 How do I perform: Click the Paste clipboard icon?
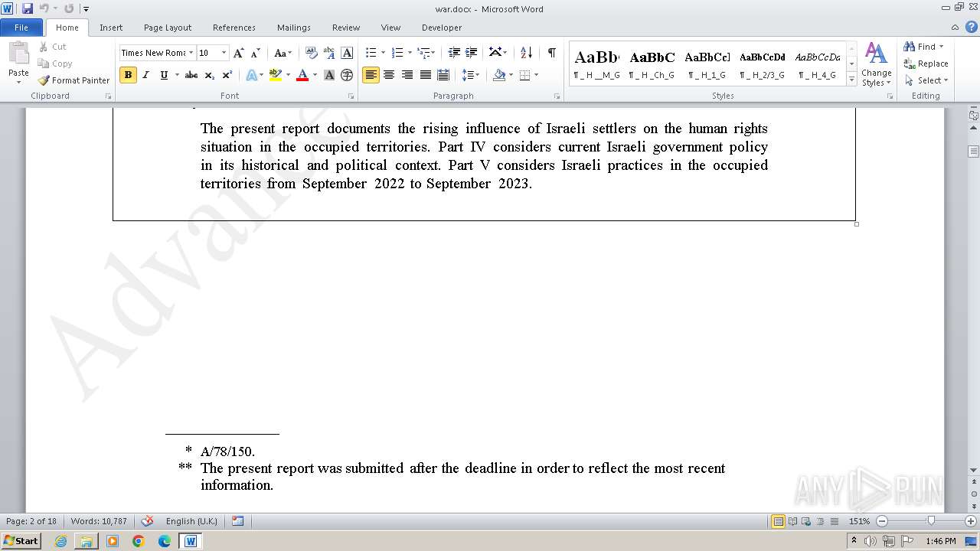point(18,54)
